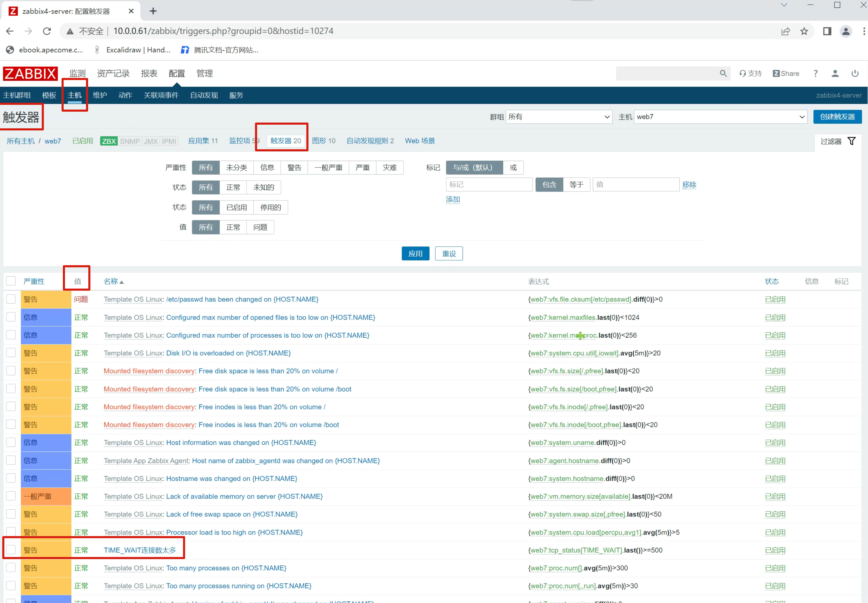Check the TIME_WAIT连接数太多 trigger checkbox
The image size is (868, 603).
11,550
